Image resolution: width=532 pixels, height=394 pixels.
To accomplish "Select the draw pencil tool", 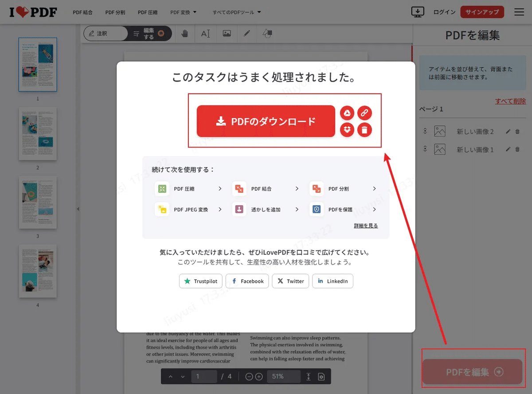I will pos(247,33).
